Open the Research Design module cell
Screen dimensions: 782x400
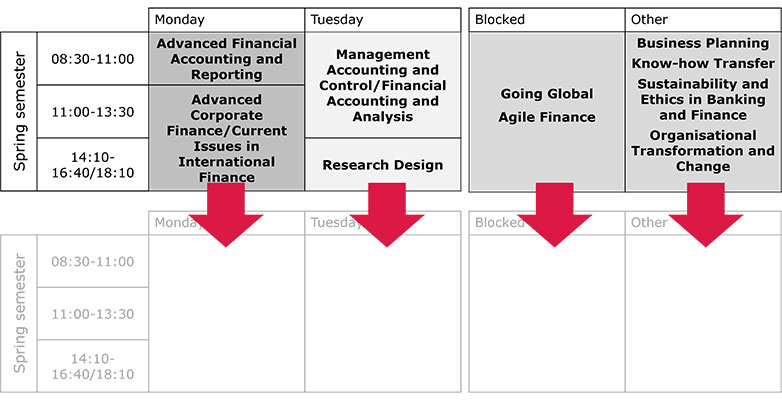[383, 165]
